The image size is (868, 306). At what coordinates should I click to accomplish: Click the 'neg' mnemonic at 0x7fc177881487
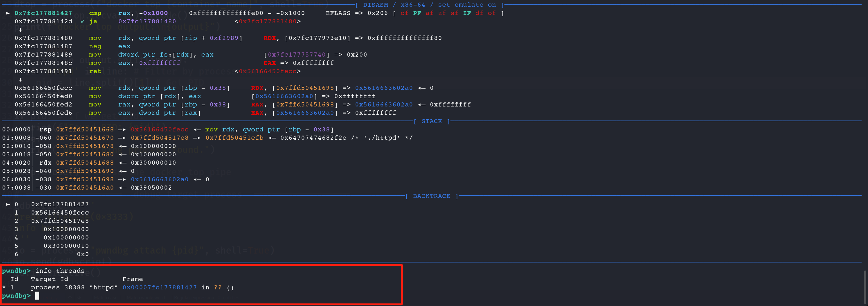(95, 46)
